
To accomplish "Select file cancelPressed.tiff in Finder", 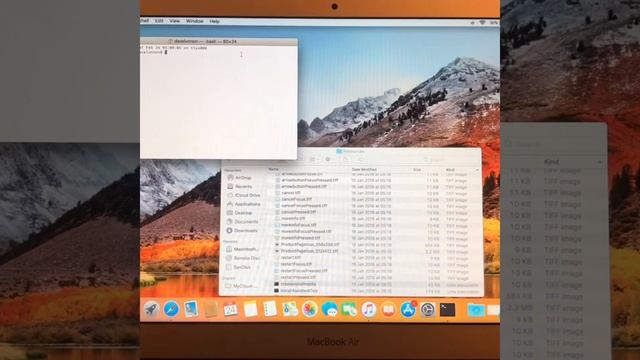I will (x=298, y=212).
